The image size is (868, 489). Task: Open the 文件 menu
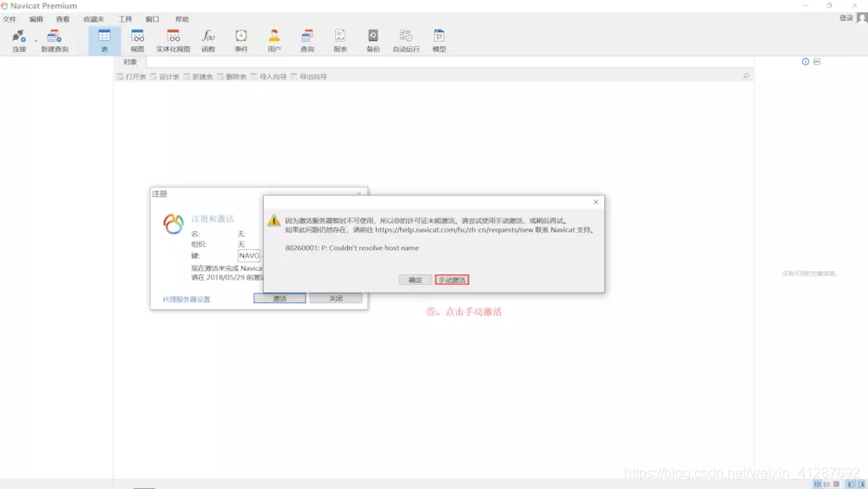tap(10, 19)
